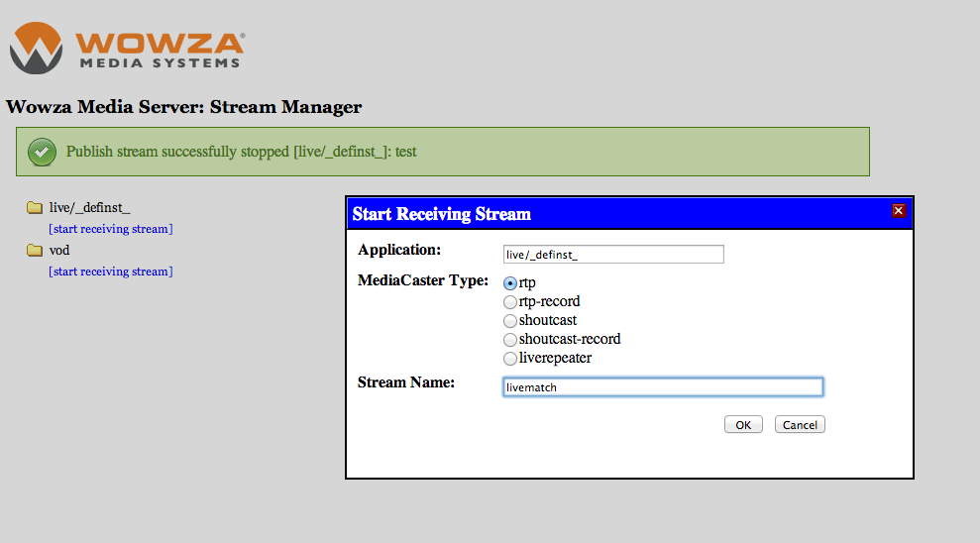Click the green success checkmark icon
This screenshot has height=543, width=980.
(x=42, y=152)
